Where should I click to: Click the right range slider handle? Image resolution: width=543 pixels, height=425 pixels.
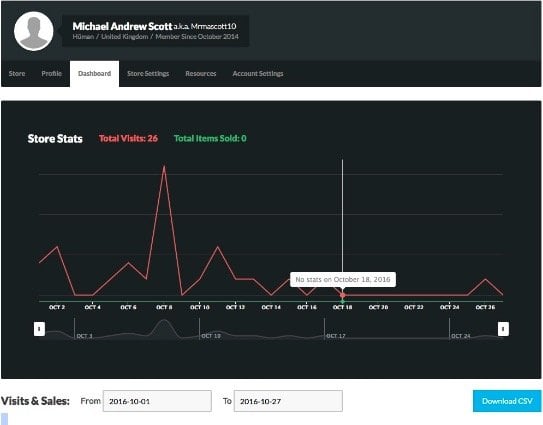503,329
